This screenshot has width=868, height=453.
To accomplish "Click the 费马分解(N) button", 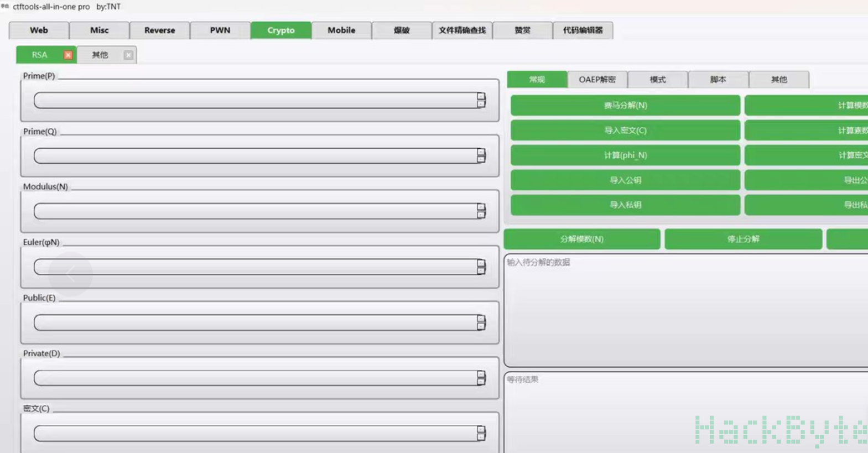I will tap(625, 105).
